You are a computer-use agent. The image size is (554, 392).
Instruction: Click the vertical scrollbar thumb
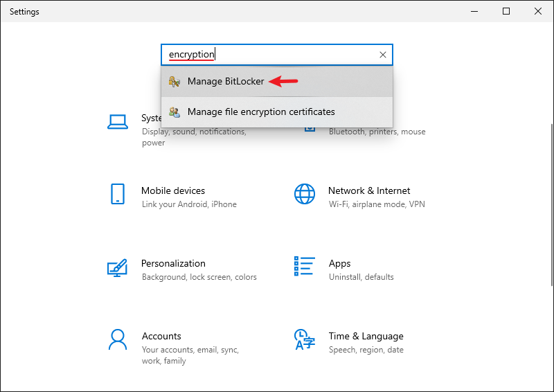(552, 205)
